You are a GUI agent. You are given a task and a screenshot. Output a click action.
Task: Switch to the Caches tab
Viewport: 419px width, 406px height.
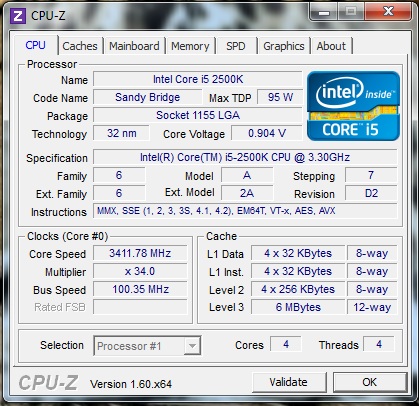pos(80,46)
